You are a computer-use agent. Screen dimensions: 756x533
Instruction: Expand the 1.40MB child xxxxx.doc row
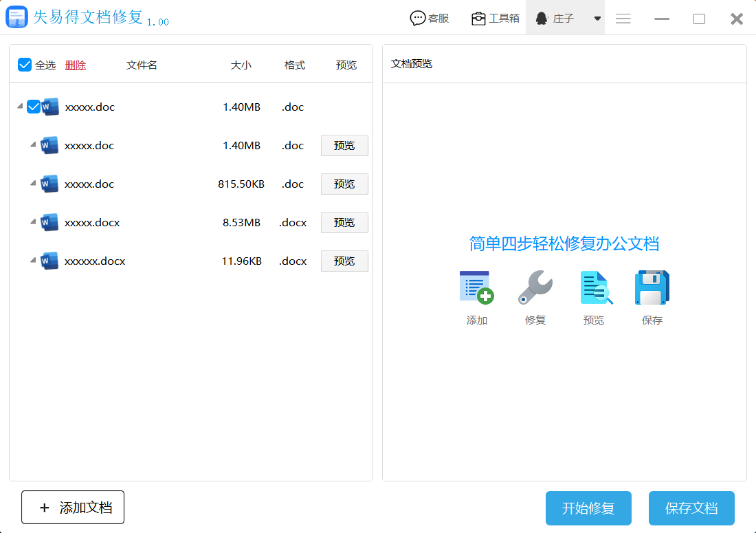pos(33,144)
